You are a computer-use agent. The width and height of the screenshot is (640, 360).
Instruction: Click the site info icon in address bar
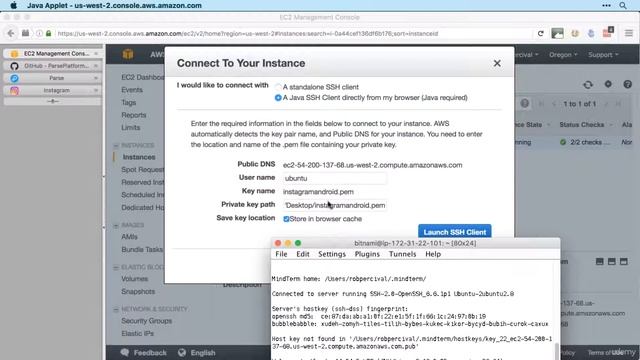tap(39, 33)
